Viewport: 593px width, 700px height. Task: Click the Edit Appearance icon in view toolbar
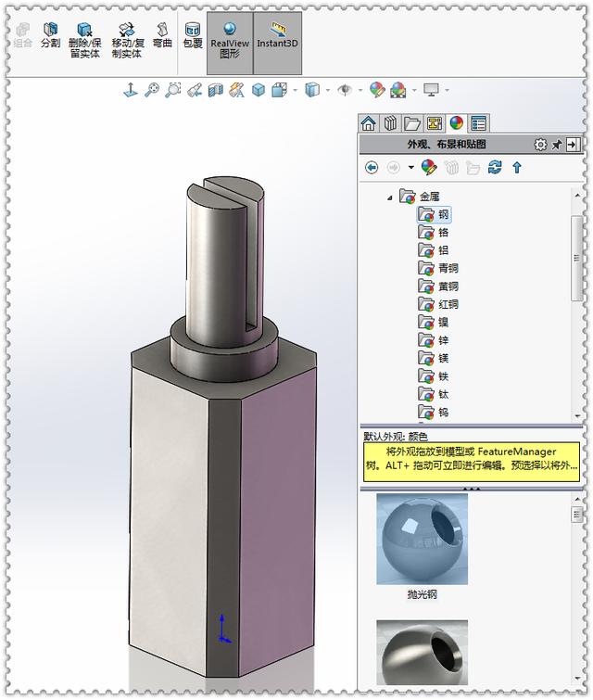tap(377, 90)
